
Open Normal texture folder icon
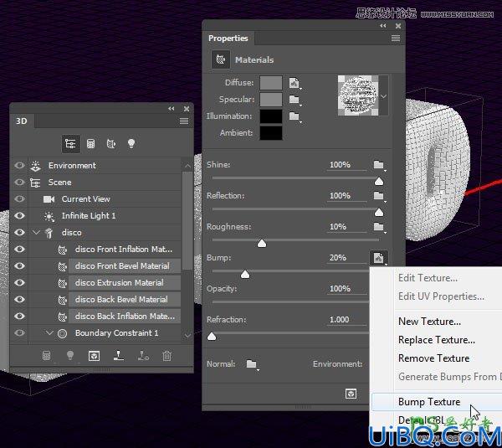pyautogui.click(x=252, y=364)
